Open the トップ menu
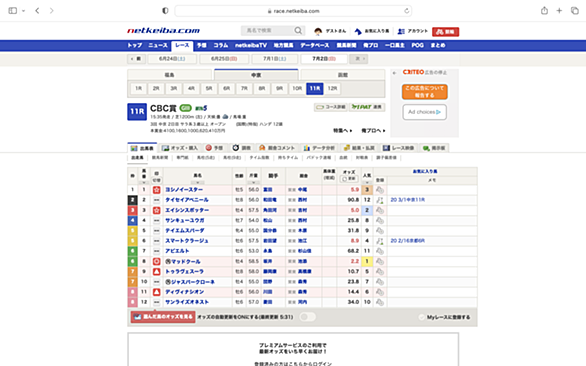 tap(135, 45)
